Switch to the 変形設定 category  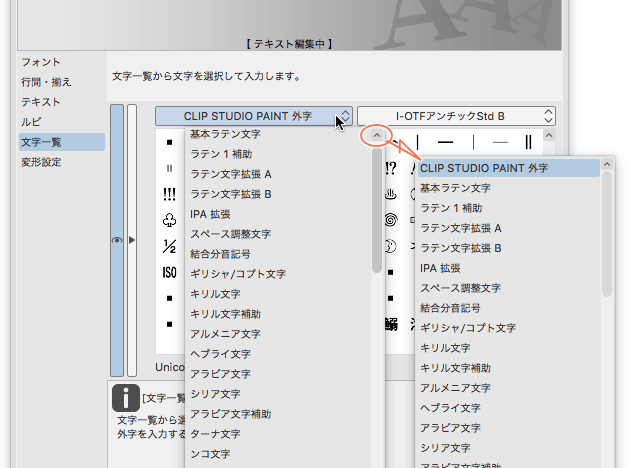pyautogui.click(x=41, y=162)
